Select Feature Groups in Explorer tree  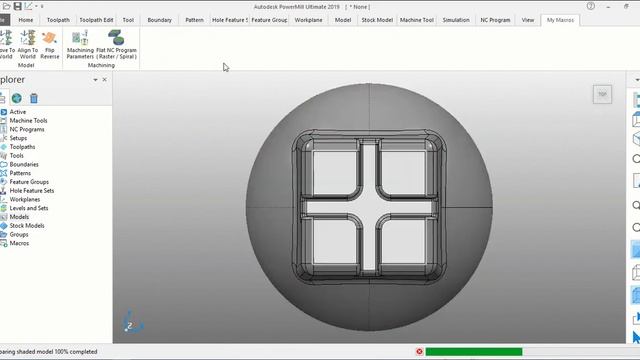point(29,182)
